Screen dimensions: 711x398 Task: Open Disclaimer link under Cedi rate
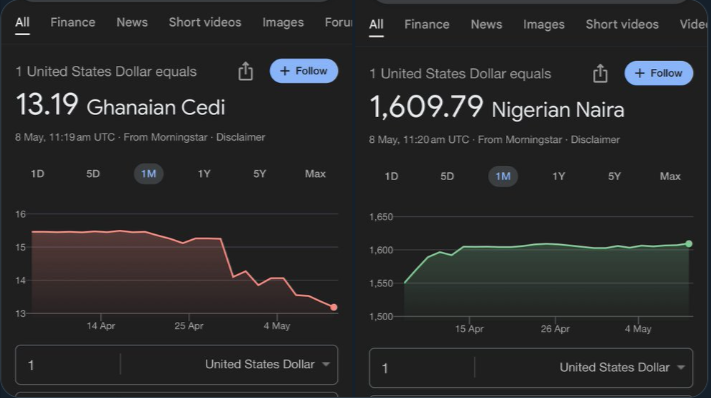point(240,137)
